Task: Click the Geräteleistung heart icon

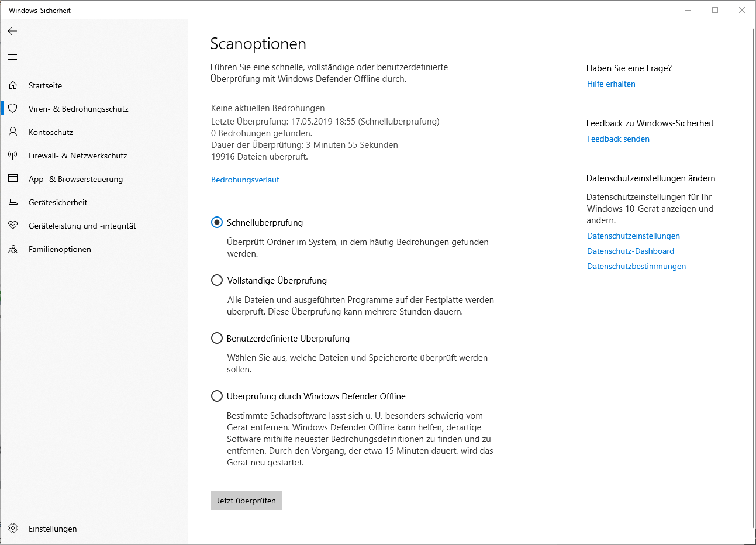Action: pyautogui.click(x=13, y=226)
